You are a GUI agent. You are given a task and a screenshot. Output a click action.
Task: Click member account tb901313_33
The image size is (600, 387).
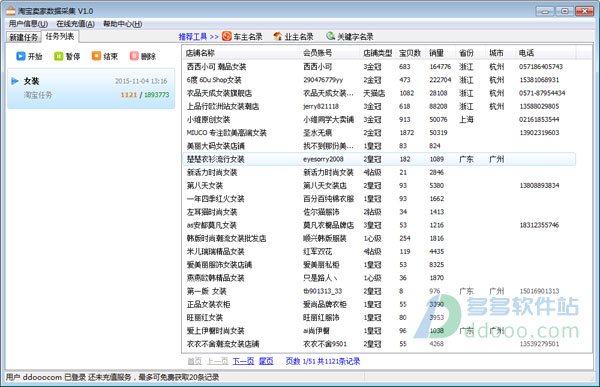tap(322, 291)
